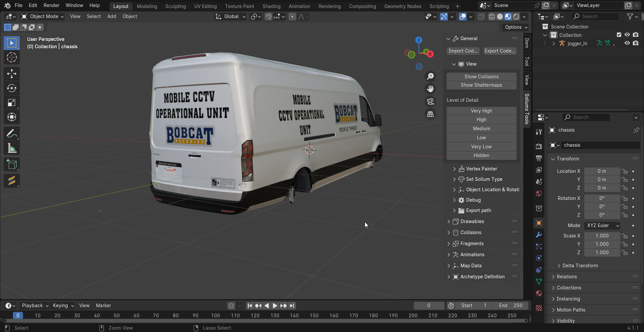Choose the Add Cube tool

tap(12, 164)
